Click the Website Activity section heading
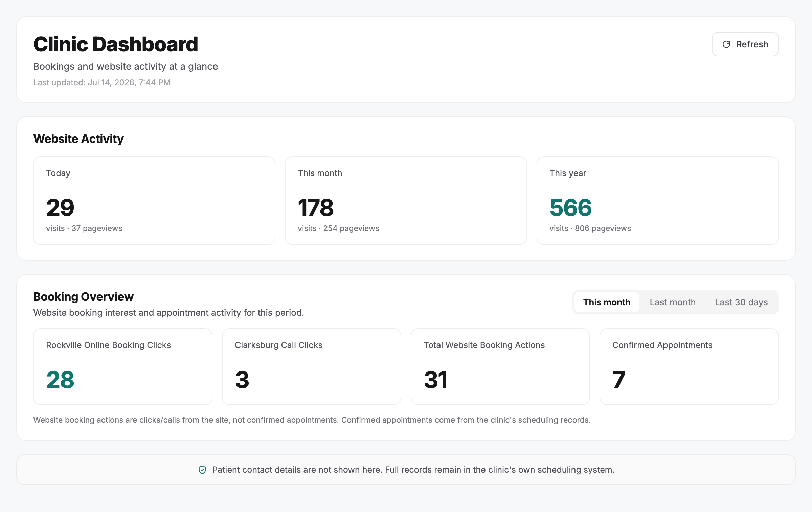Viewport: 812px width, 512px height. (x=78, y=139)
